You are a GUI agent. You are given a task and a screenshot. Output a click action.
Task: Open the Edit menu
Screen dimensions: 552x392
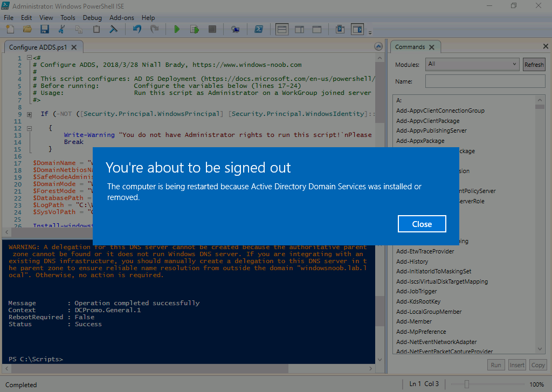(x=26, y=18)
